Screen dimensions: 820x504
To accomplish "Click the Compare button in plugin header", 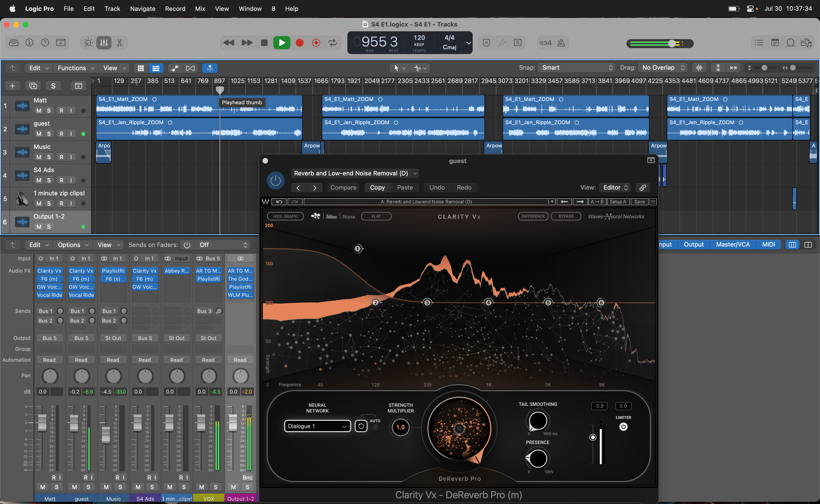I will (343, 188).
